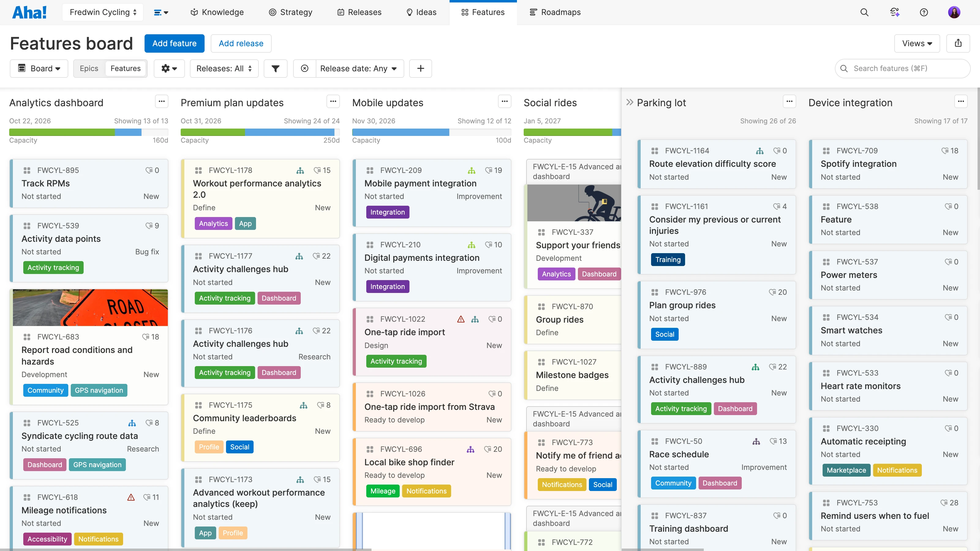Add a new filter with plus icon

point(420,69)
